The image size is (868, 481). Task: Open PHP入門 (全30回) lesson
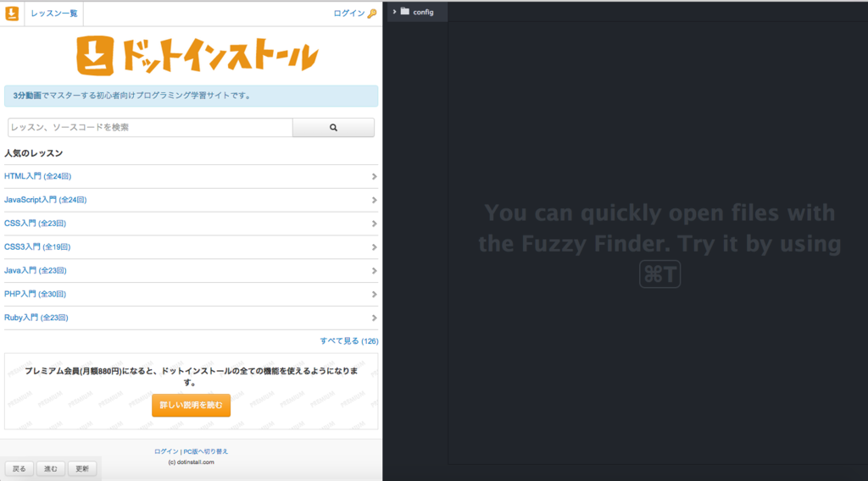coord(35,294)
